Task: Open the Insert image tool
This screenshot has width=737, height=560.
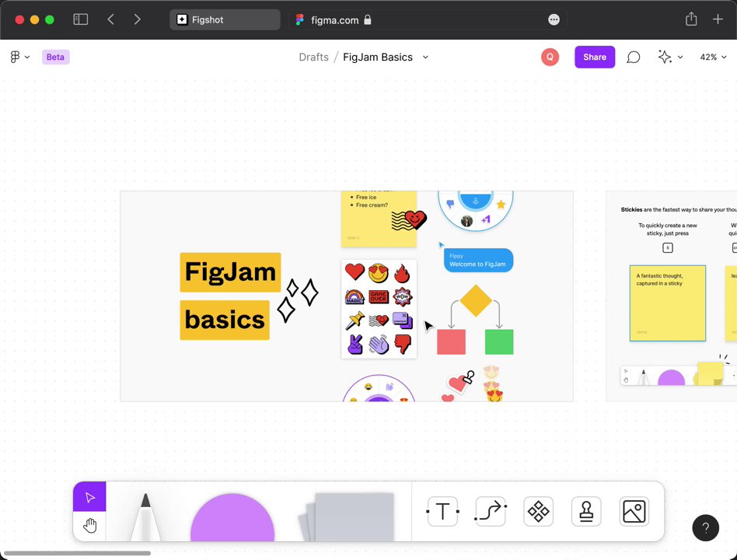Action: [x=634, y=511]
